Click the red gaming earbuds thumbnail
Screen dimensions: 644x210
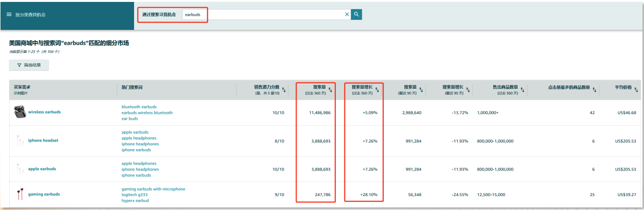(19, 194)
